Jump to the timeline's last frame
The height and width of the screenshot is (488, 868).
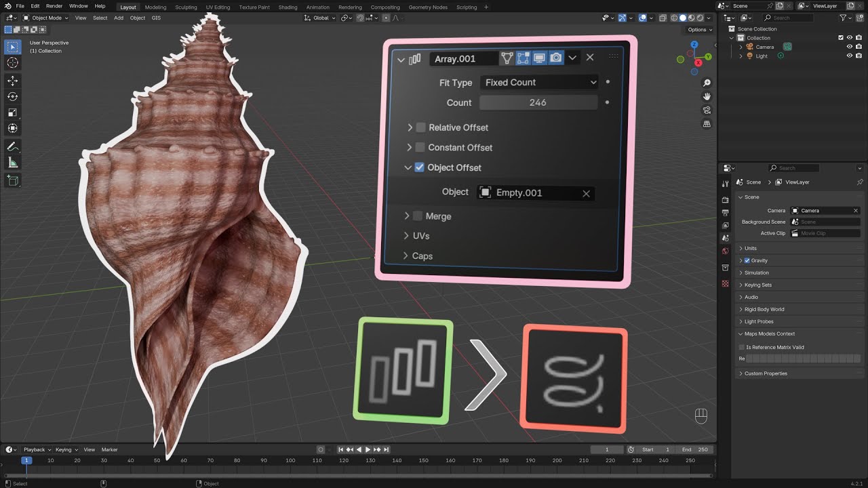(x=387, y=449)
